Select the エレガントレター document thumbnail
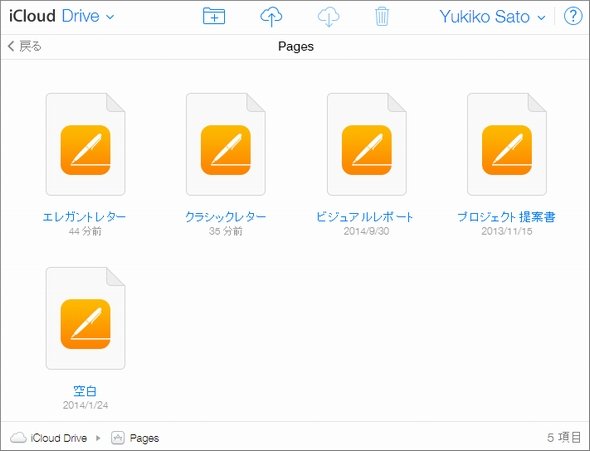Viewport: 590px width, 451px height. point(85,144)
